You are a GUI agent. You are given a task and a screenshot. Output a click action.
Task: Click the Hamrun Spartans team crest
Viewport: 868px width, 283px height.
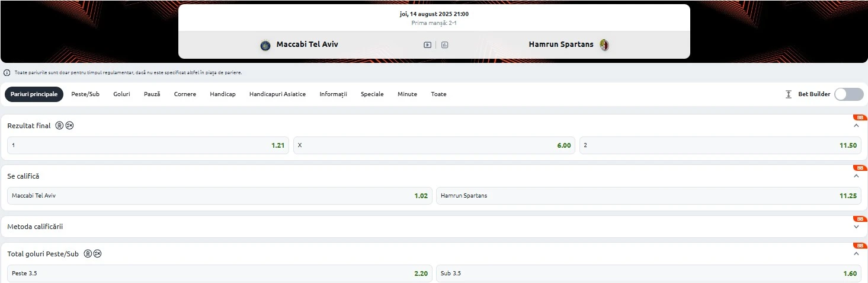coord(604,44)
